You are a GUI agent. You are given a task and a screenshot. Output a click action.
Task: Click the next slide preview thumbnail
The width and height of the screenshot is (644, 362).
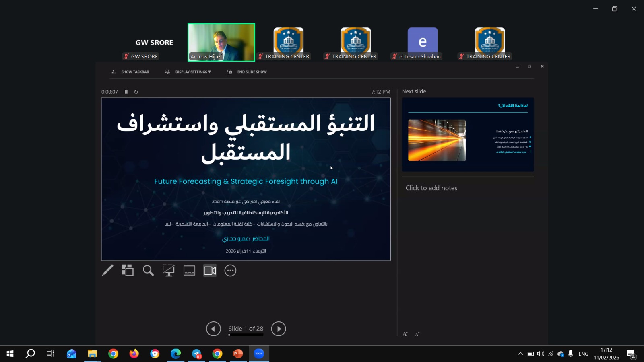pyautogui.click(x=468, y=135)
